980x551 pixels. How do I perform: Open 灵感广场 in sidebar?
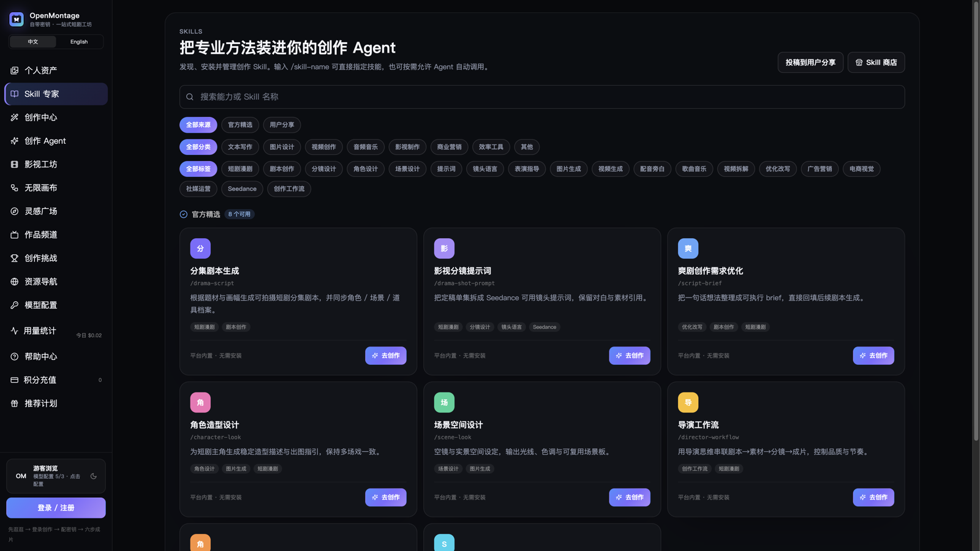click(x=56, y=211)
